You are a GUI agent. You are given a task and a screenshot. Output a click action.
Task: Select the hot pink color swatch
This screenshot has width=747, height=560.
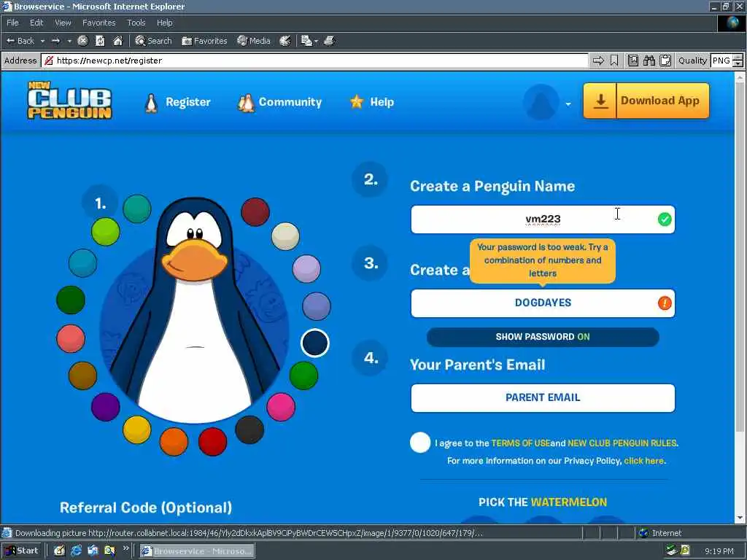click(281, 407)
